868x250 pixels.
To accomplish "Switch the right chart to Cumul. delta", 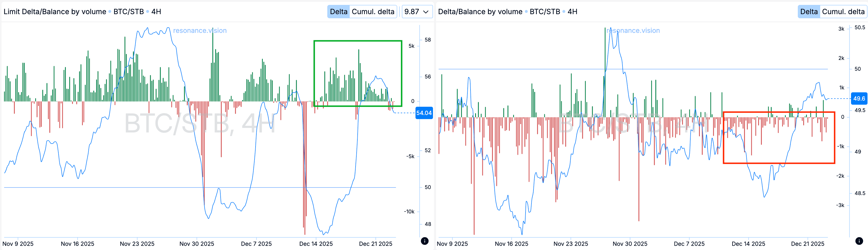I will tap(843, 12).
